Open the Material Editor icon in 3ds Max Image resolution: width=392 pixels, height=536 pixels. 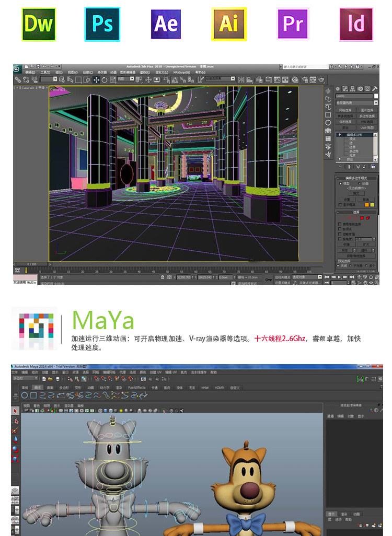[x=295, y=80]
